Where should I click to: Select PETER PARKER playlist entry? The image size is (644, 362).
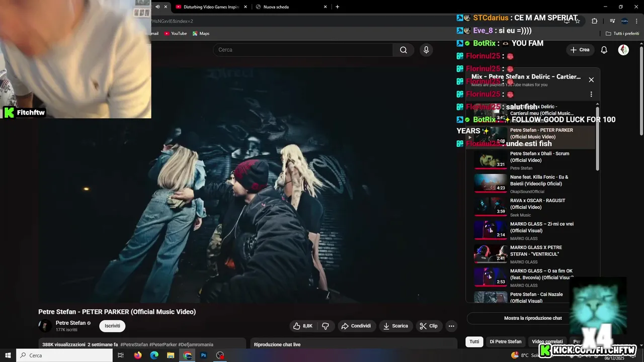(x=531, y=137)
